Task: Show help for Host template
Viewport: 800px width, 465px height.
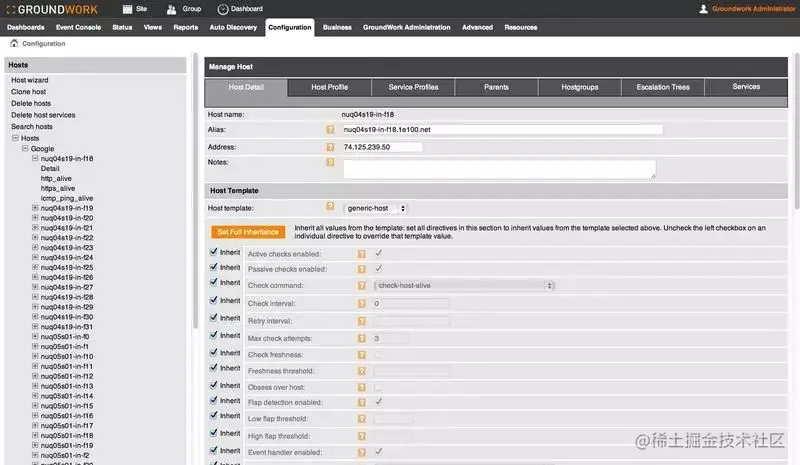Action: (x=330, y=208)
